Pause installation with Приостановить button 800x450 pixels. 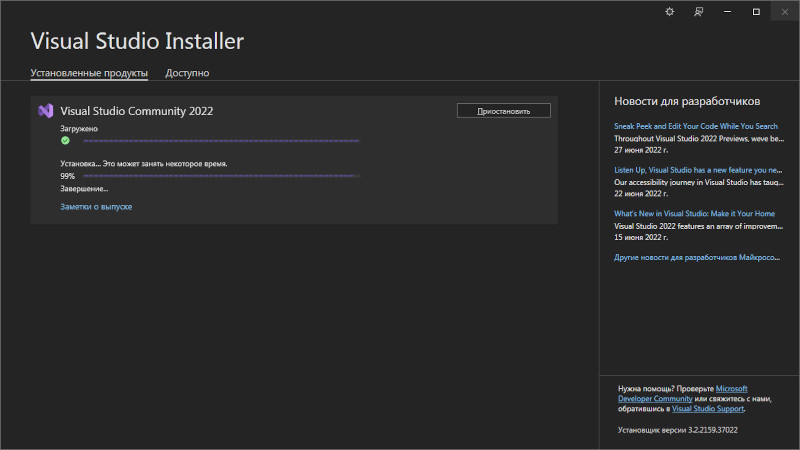(x=504, y=111)
